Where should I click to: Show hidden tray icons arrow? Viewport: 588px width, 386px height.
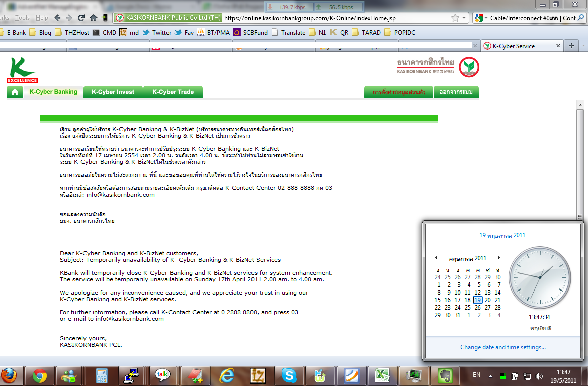[x=491, y=376]
